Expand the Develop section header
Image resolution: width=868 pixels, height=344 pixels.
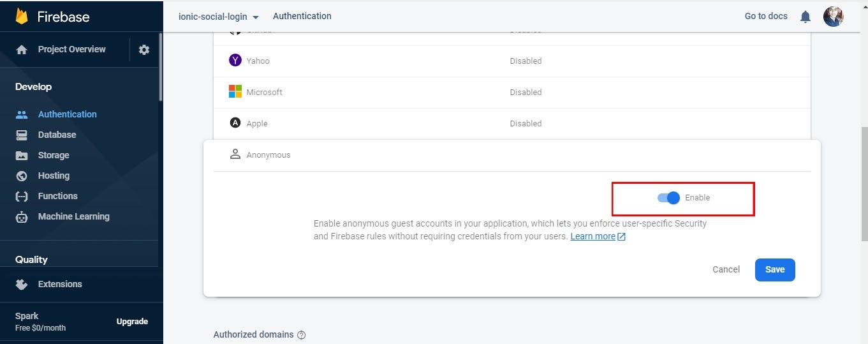tap(33, 87)
